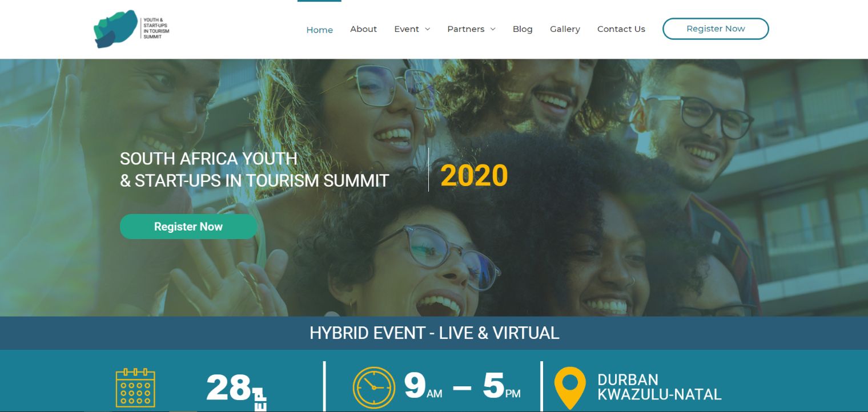The height and width of the screenshot is (412, 868).
Task: Click the yellow calendar icon
Action: click(135, 387)
